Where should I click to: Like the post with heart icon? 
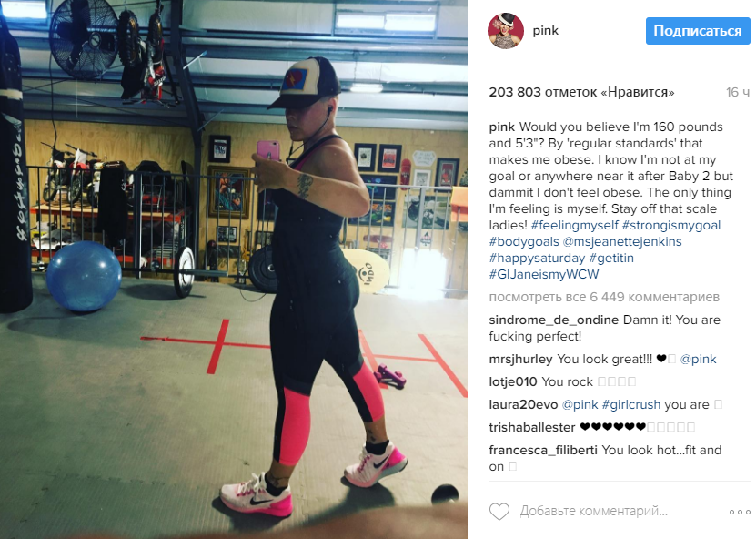tap(499, 512)
